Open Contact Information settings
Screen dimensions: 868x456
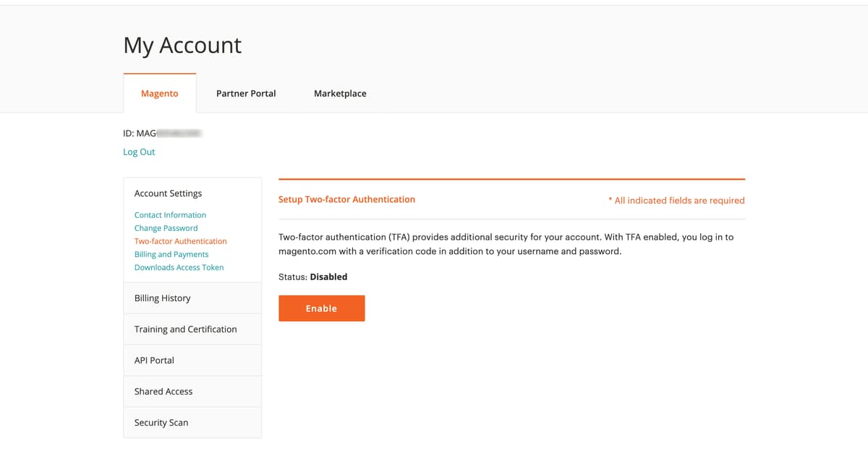tap(170, 215)
